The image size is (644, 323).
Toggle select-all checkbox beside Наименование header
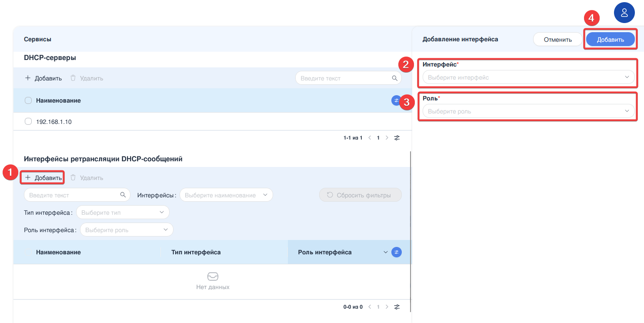click(28, 100)
